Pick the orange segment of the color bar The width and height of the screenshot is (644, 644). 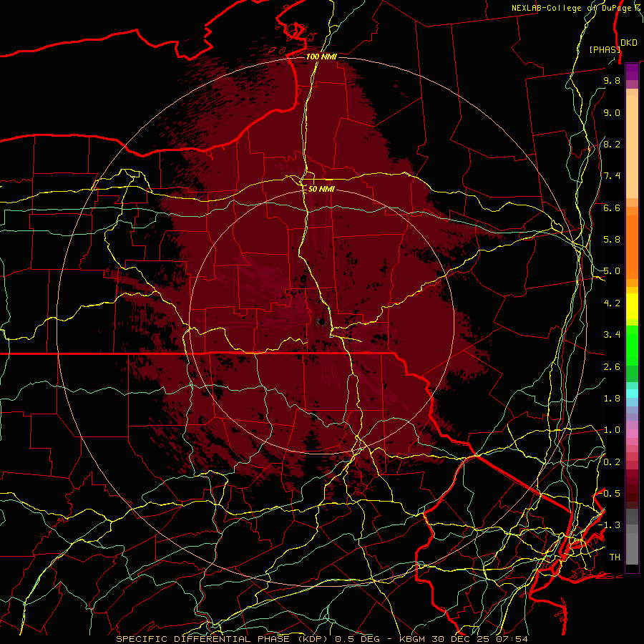632,246
